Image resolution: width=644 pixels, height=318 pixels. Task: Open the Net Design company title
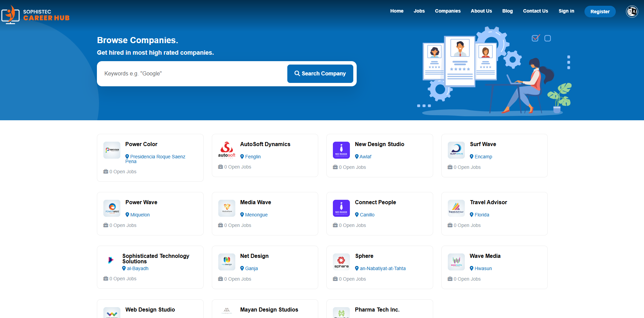(254, 256)
